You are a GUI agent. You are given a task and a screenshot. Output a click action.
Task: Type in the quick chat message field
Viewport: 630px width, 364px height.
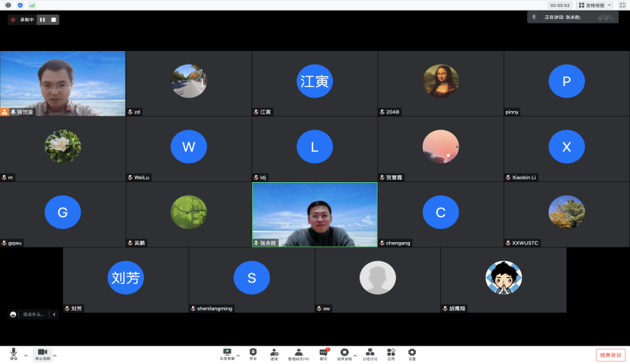[x=34, y=314]
